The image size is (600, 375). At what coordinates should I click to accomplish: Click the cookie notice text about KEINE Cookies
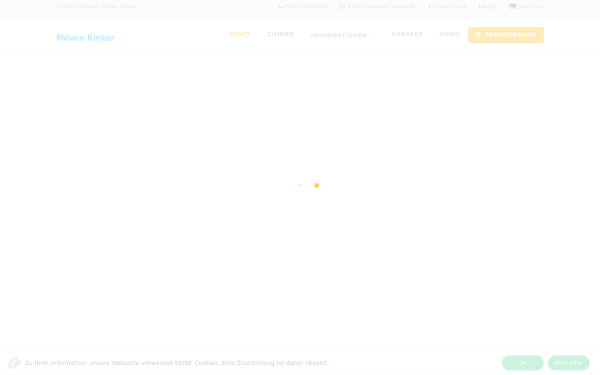177,363
